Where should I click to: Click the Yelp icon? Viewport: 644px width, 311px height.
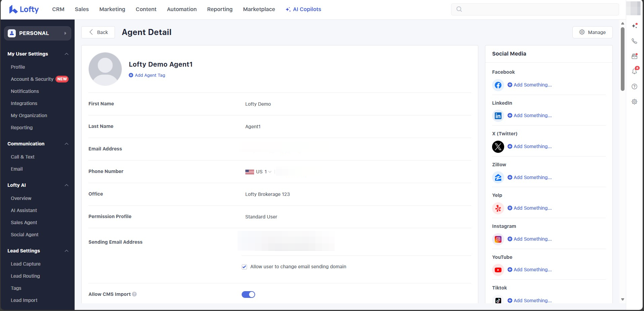click(498, 208)
